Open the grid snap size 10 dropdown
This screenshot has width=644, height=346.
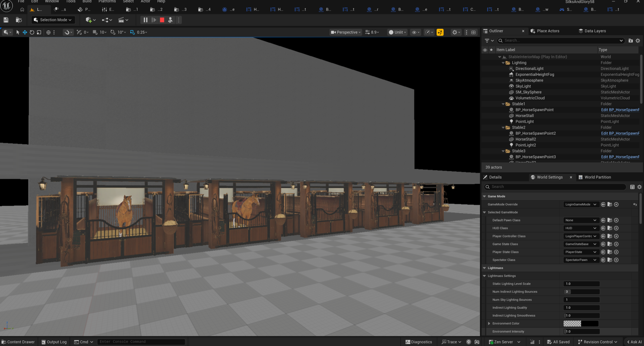103,32
